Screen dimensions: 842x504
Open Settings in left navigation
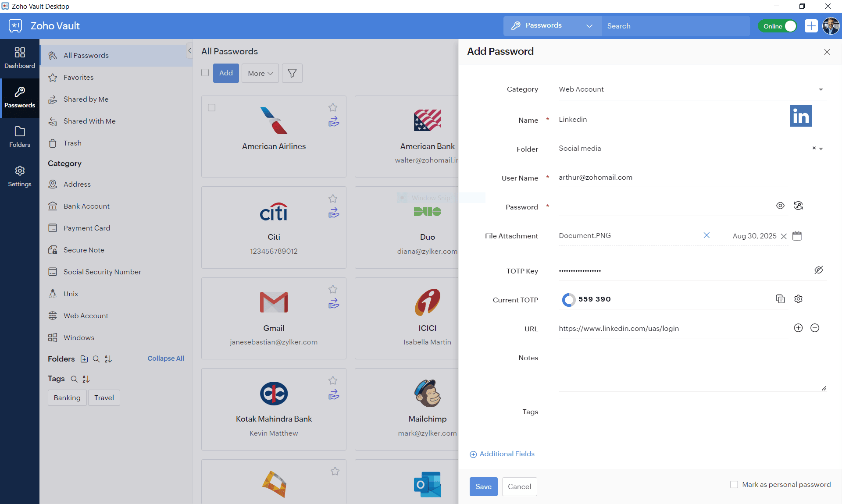click(20, 177)
